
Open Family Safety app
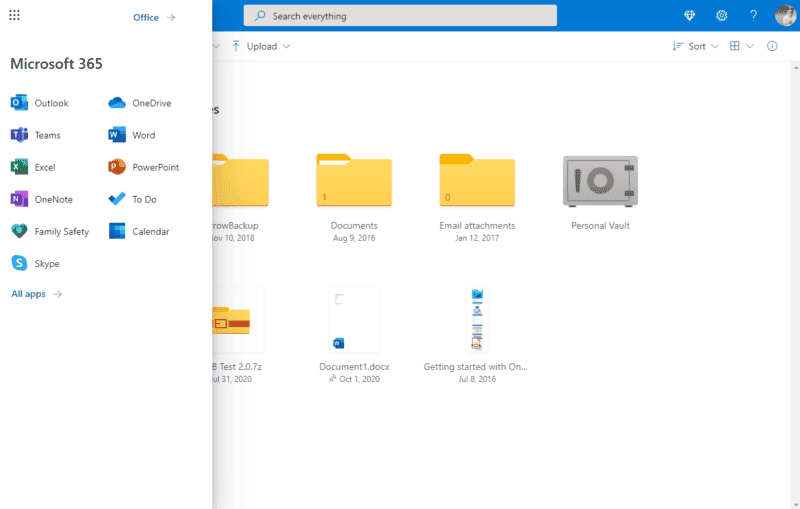point(50,232)
